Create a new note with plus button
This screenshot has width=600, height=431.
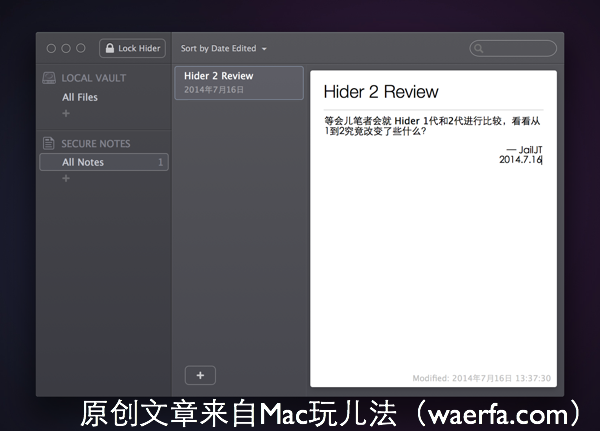pos(200,375)
